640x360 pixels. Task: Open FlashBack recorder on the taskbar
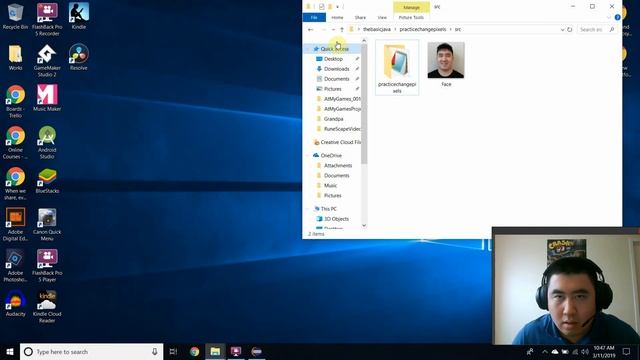236,351
